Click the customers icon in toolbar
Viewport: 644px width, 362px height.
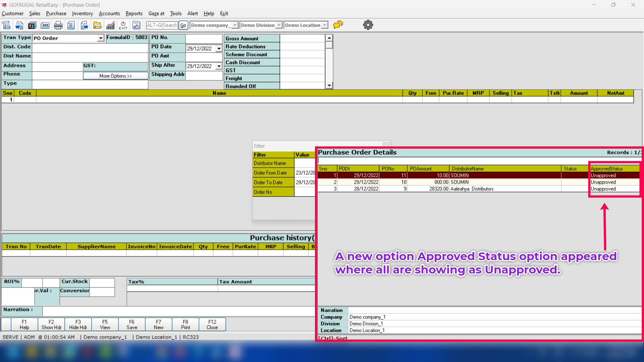(32, 25)
